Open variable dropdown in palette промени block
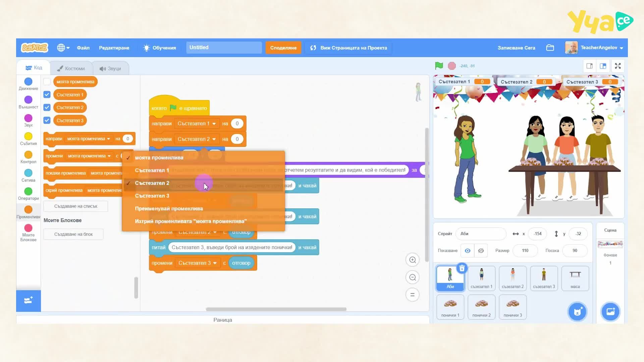Image resolution: width=644 pixels, height=362 pixels. pyautogui.click(x=89, y=156)
